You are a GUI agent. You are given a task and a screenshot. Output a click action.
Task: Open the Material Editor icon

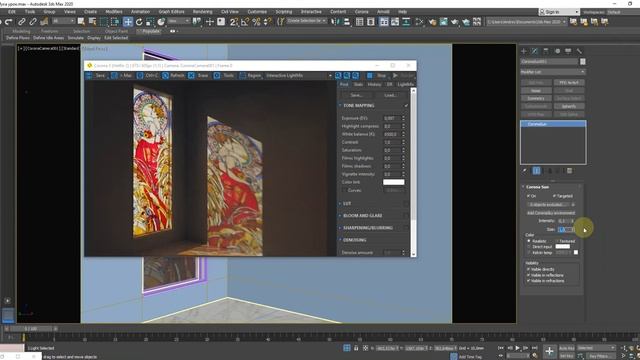(419, 22)
